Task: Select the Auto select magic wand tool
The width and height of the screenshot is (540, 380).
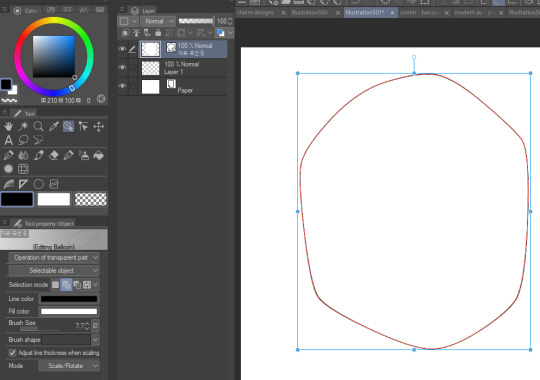Action: click(23, 126)
